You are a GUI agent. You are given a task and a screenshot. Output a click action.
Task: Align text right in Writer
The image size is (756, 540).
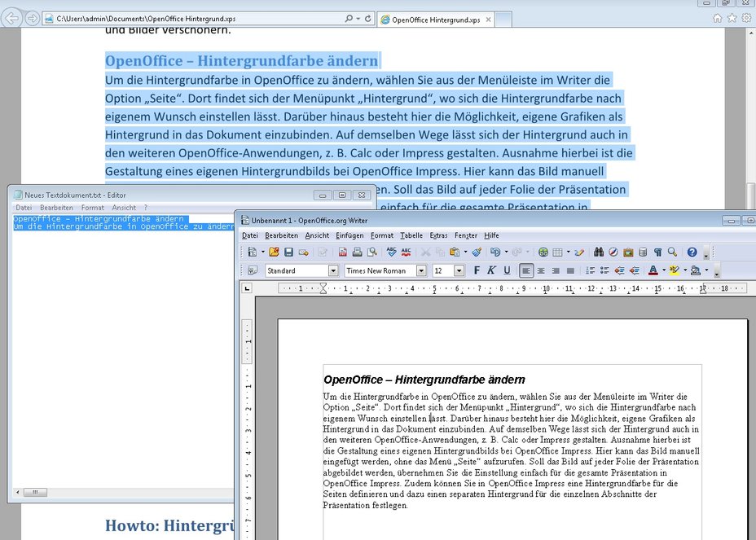(556, 270)
